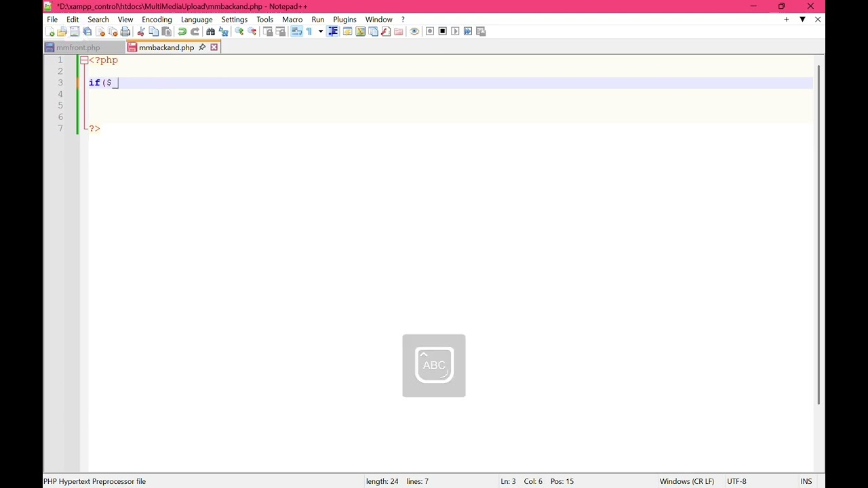Save the current file via toolbar
Viewport: 868px width, 488px height.
[x=75, y=31]
